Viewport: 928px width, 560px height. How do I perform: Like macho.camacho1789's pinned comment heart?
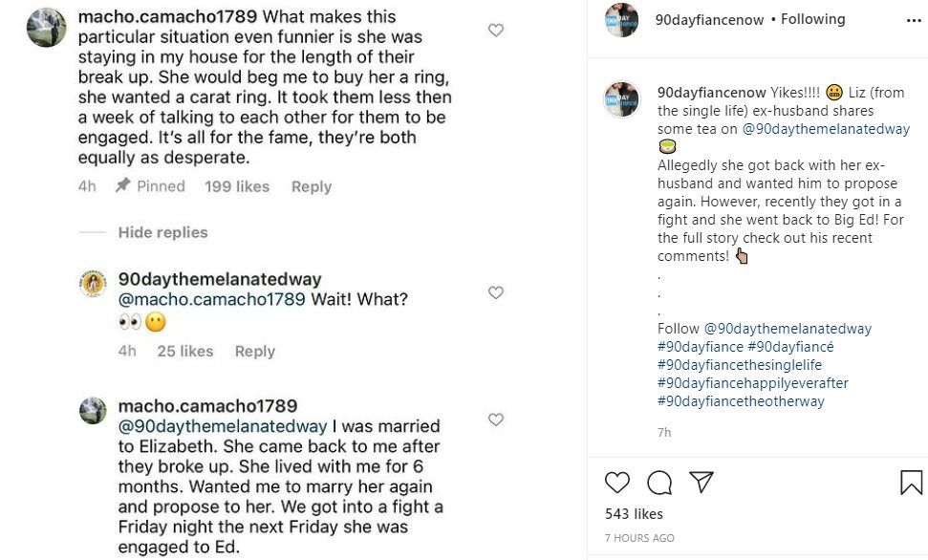tap(496, 30)
